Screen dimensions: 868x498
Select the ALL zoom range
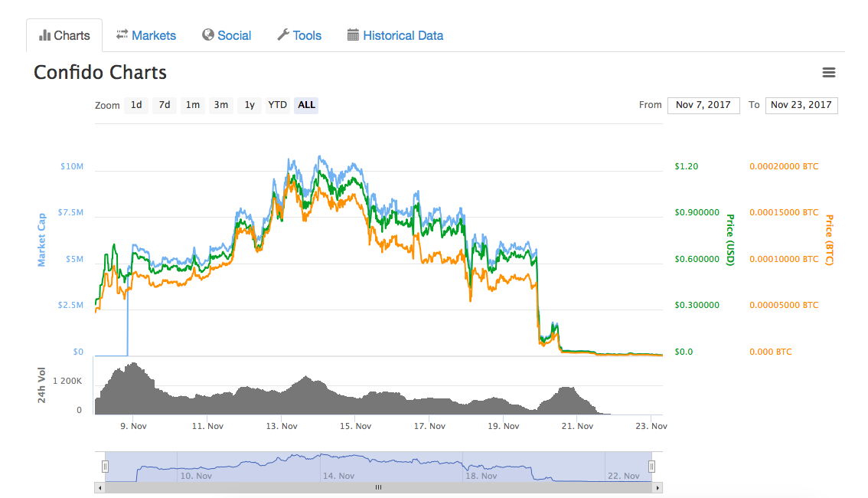[x=306, y=105]
